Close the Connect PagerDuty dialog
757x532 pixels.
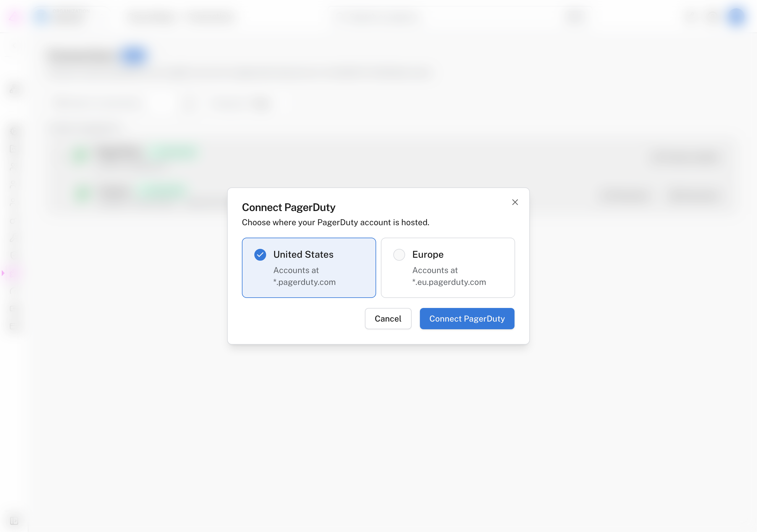click(515, 202)
